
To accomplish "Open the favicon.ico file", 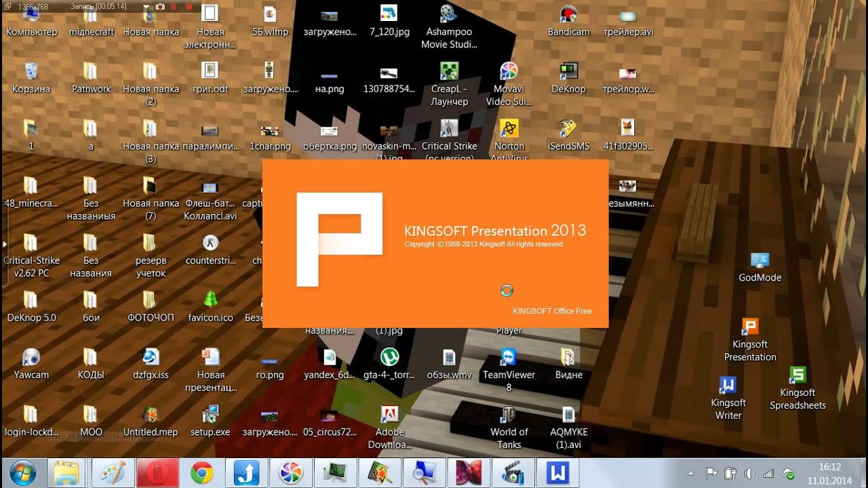I will 210,308.
